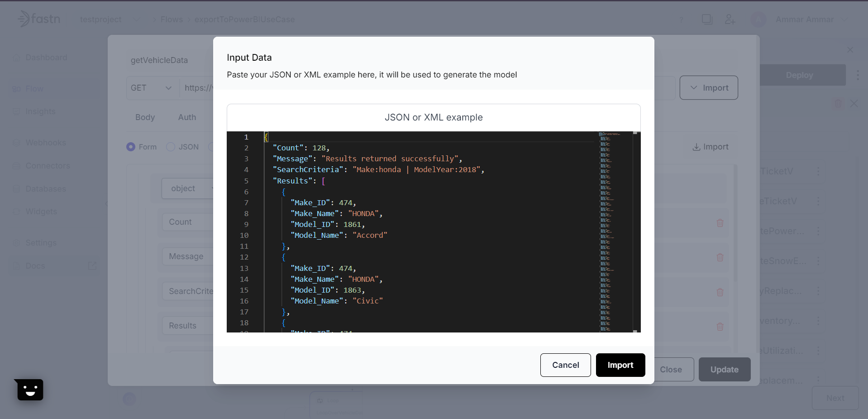Click the getVehicleData step name

click(159, 60)
